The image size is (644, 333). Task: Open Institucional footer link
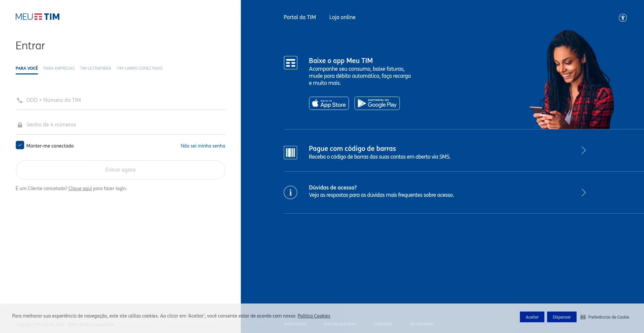point(295,324)
